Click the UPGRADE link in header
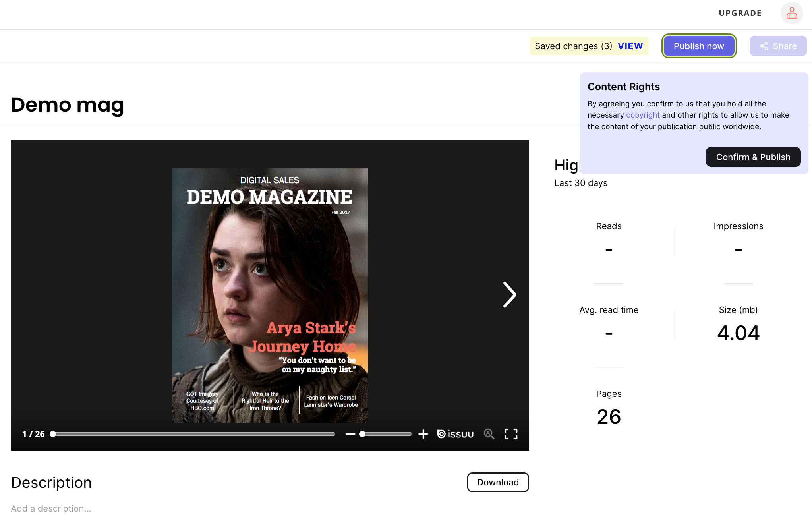 click(740, 13)
